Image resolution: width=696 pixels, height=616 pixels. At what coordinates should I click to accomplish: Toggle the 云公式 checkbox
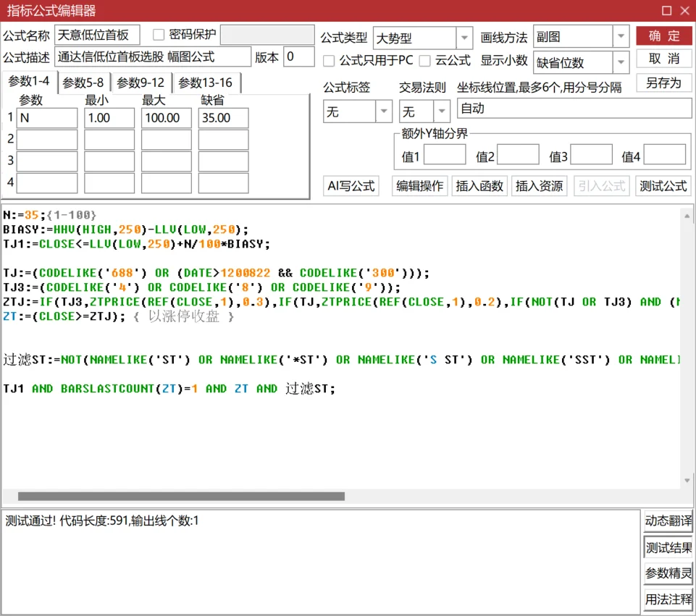click(x=425, y=61)
